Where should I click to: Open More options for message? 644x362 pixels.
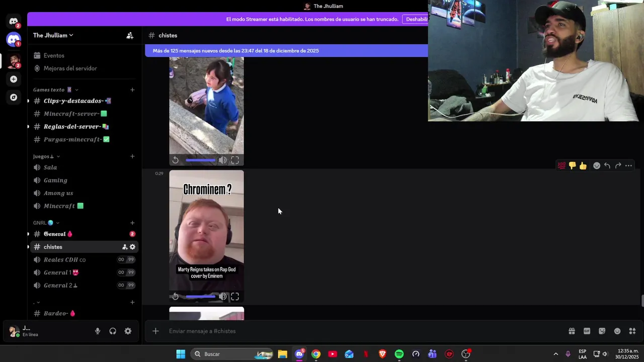click(x=628, y=165)
